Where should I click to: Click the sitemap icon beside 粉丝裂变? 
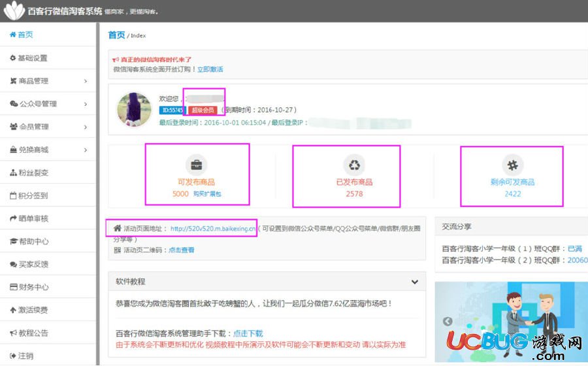coord(14,173)
